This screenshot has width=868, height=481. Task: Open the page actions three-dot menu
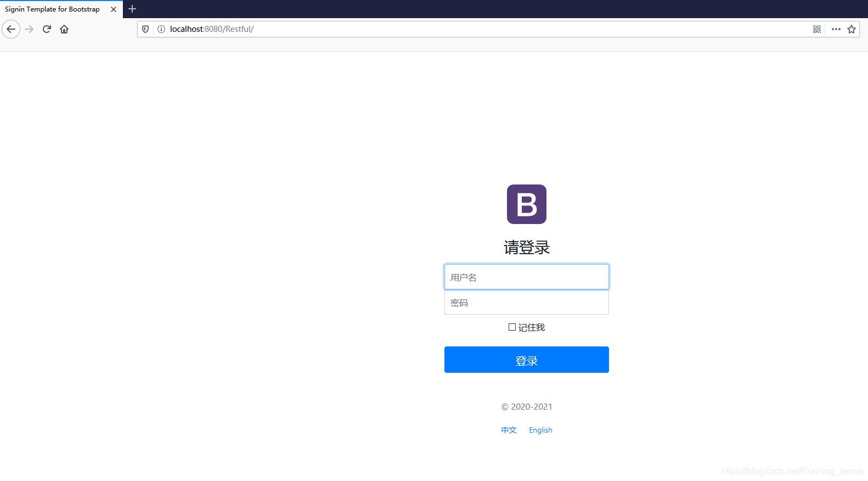836,29
